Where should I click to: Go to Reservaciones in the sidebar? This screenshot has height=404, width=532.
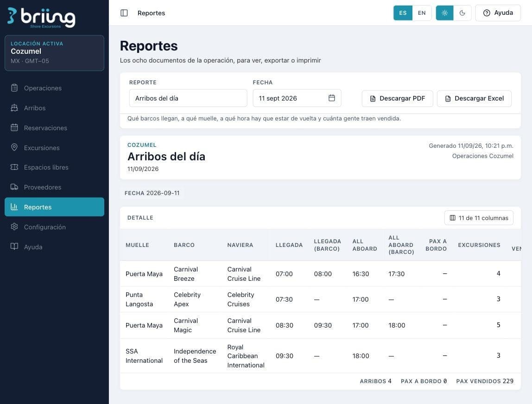[x=54, y=127]
